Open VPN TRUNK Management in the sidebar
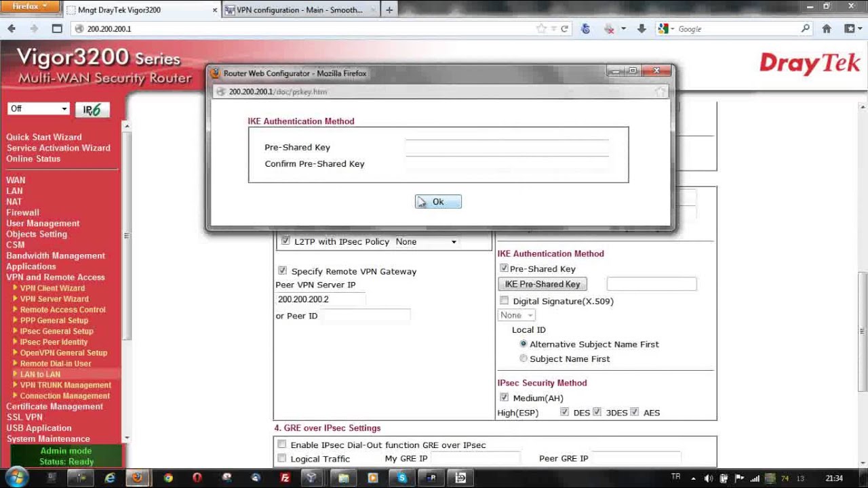Image resolution: width=868 pixels, height=488 pixels. tap(65, 385)
